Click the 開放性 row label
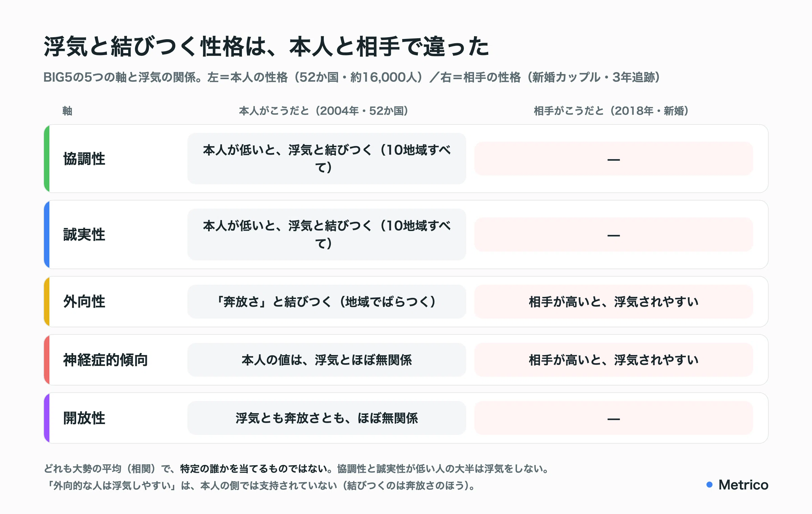Viewport: 812px width, 514px height. (x=84, y=418)
